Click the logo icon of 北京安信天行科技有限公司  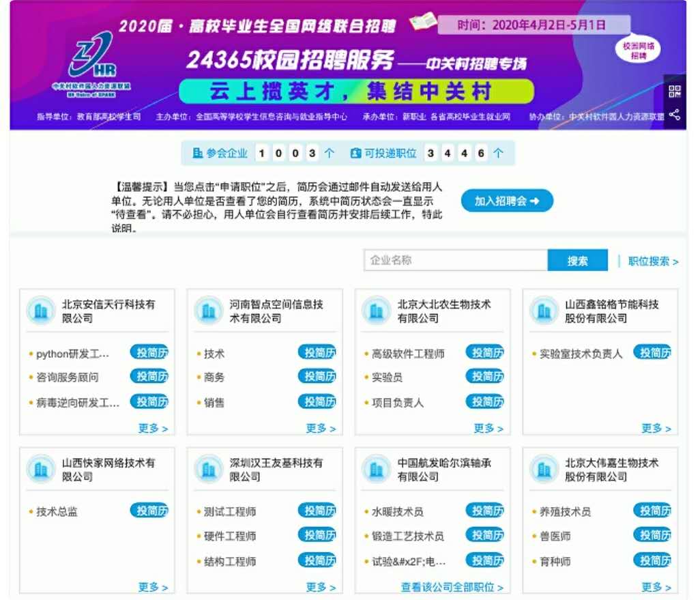pos(41,311)
